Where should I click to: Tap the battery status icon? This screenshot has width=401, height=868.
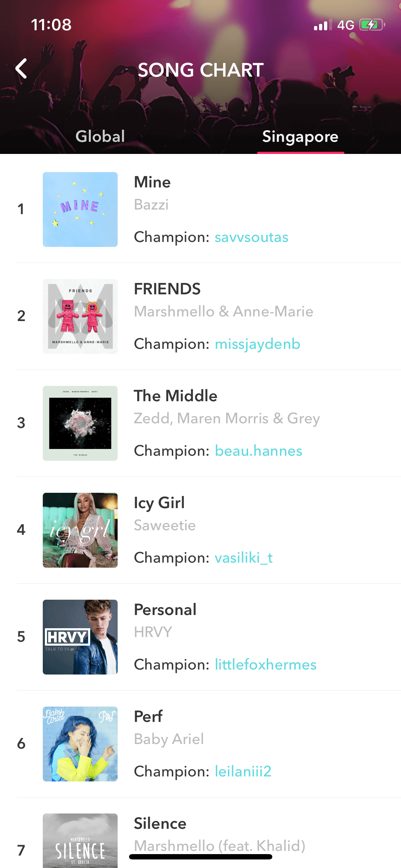tap(372, 25)
